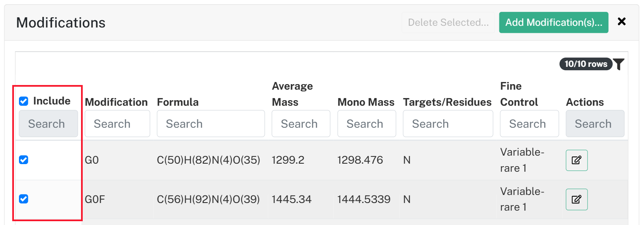Sort by the Mono Mass column header
The image size is (644, 225).
(366, 102)
